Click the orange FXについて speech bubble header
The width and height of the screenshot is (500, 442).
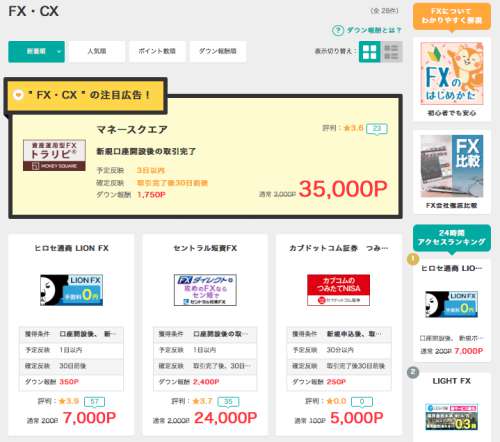click(452, 17)
